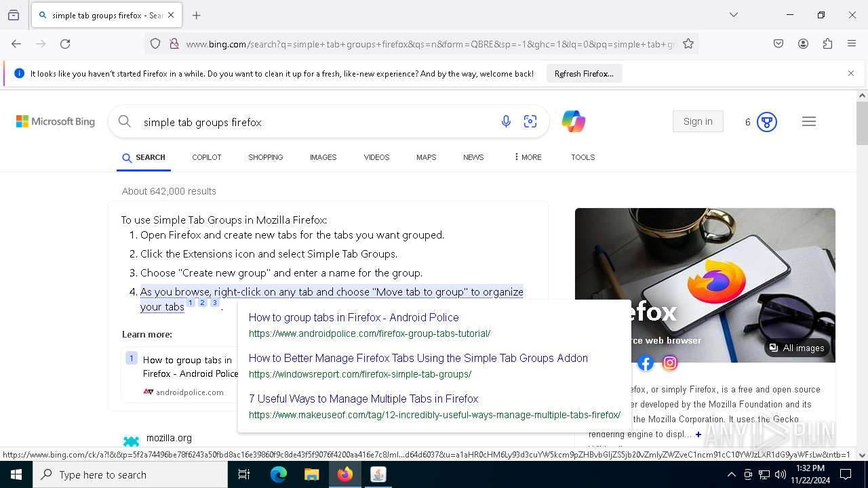Open the Action Center notifications icon
868x488 pixels.
tap(846, 474)
